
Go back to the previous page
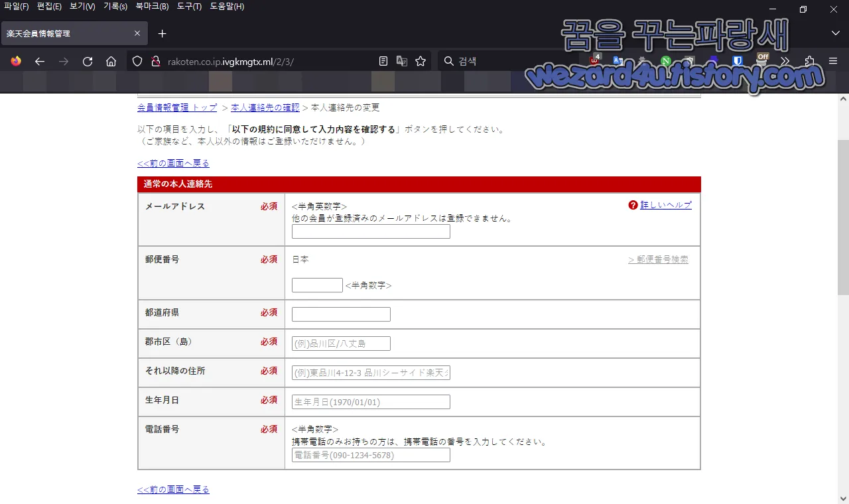(x=40, y=61)
